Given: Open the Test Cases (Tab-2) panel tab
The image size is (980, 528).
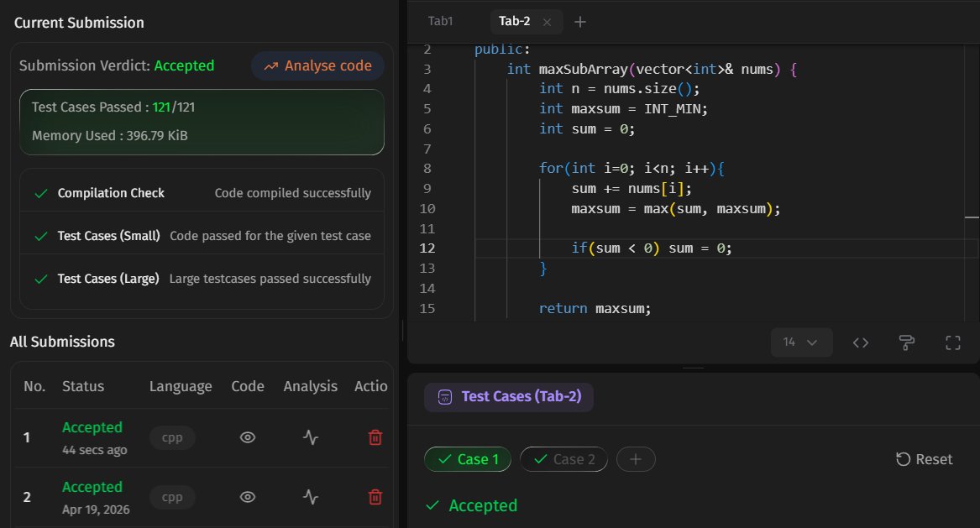Looking at the screenshot, I should 509,397.
